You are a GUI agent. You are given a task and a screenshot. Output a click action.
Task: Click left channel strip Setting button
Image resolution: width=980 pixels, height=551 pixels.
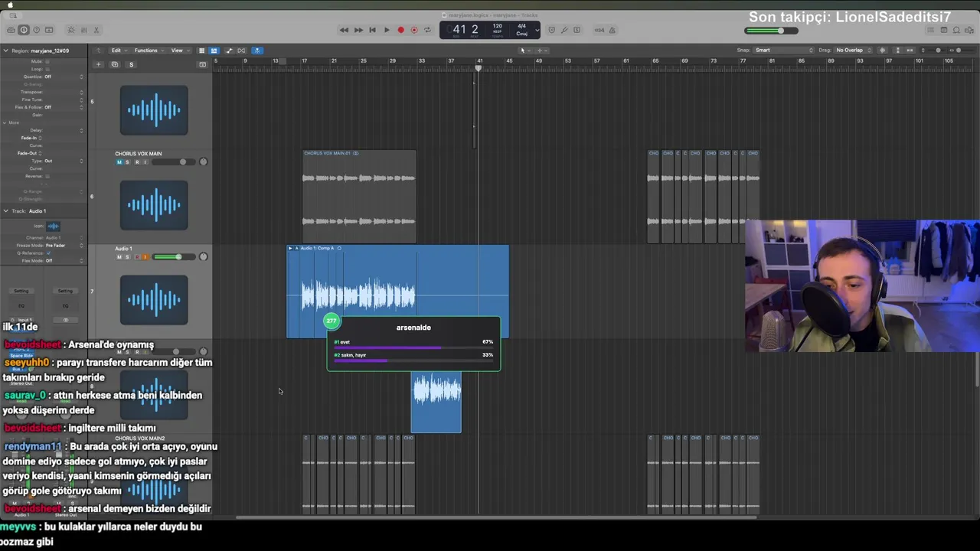click(x=21, y=291)
